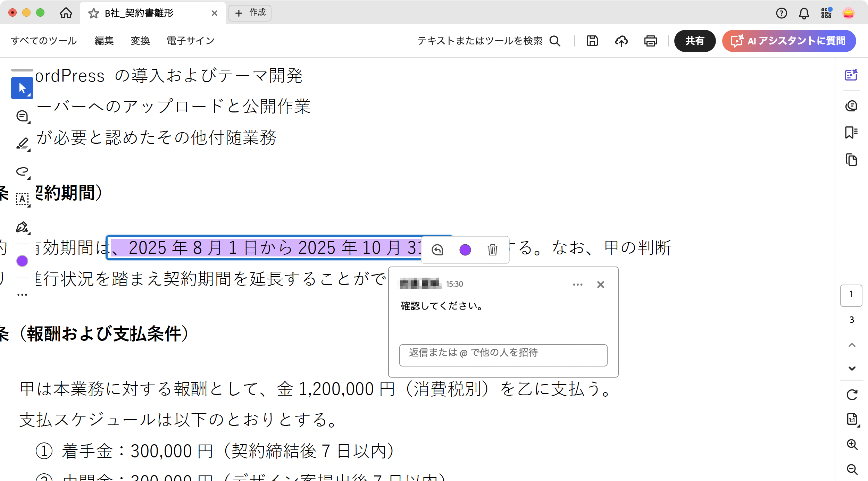Click the reply icon on highlight toolbar
The height and width of the screenshot is (481, 868).
(437, 250)
